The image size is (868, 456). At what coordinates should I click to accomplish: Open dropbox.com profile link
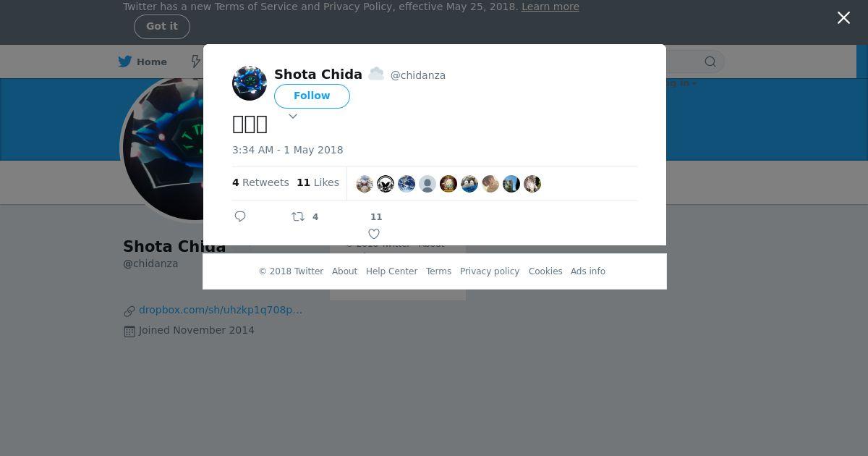pyautogui.click(x=221, y=310)
